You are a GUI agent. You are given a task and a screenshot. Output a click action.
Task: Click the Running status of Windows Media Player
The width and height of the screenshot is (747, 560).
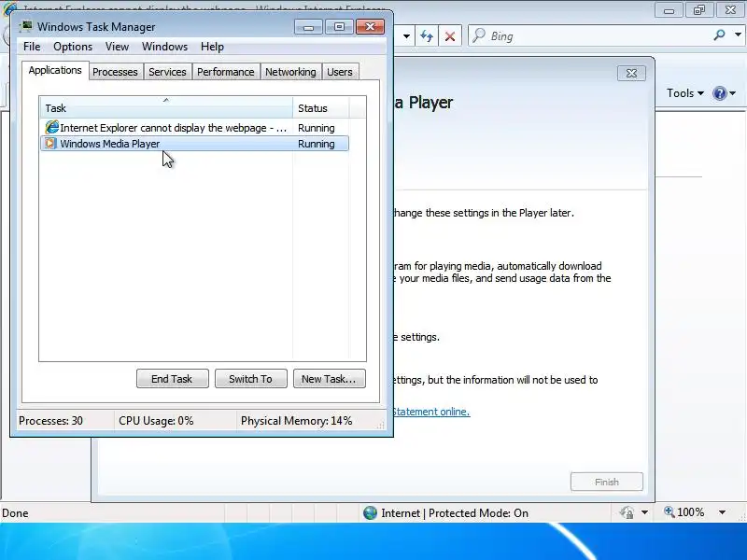pos(317,144)
